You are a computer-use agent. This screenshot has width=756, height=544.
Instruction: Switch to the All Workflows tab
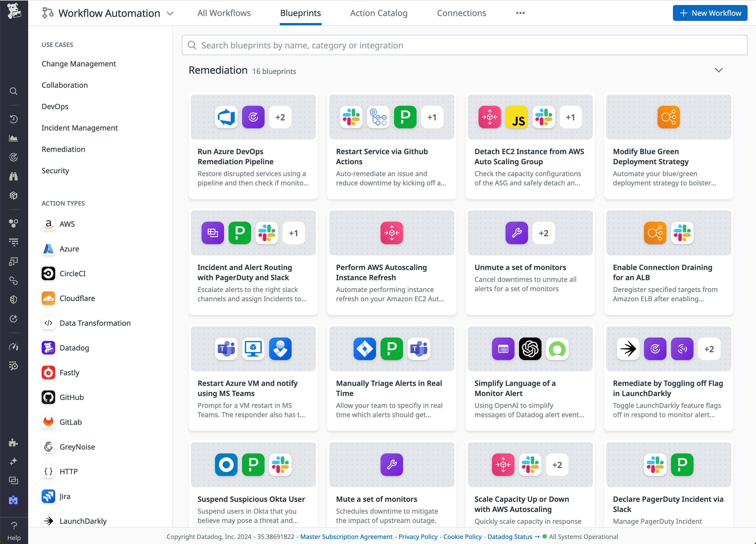coord(224,13)
